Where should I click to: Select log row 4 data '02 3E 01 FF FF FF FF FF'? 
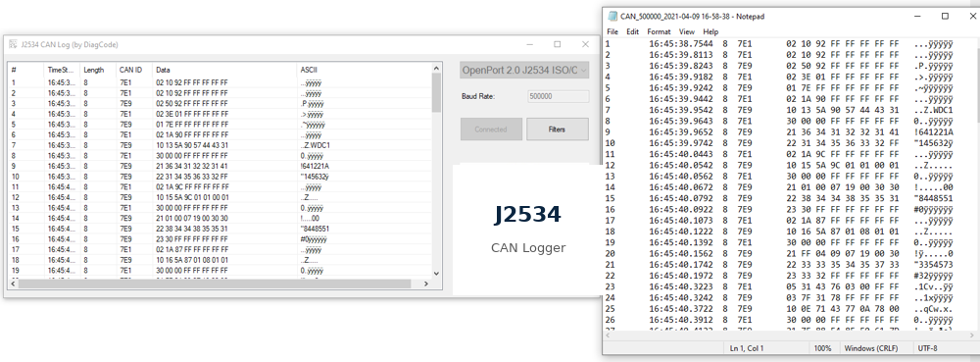click(192, 114)
